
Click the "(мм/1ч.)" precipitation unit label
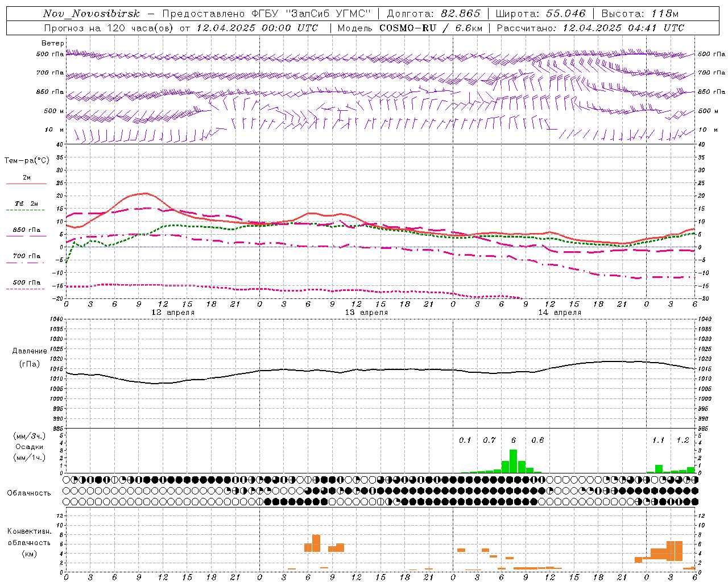pyautogui.click(x=30, y=458)
